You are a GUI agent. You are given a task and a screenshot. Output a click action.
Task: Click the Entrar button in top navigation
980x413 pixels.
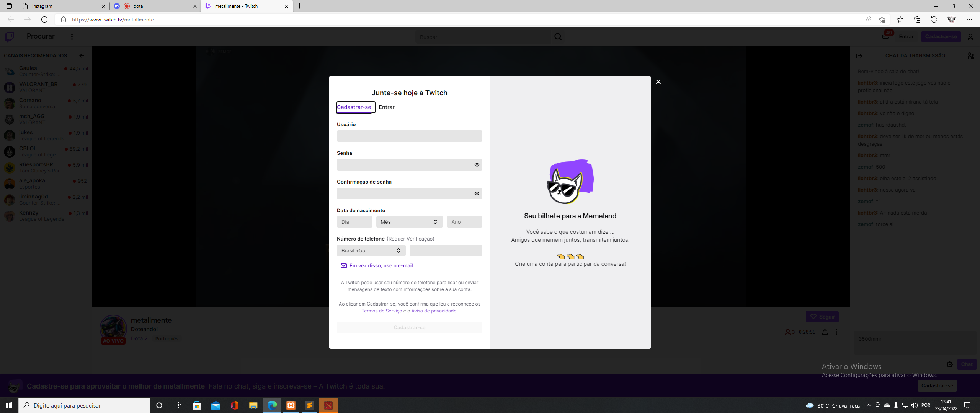(906, 37)
